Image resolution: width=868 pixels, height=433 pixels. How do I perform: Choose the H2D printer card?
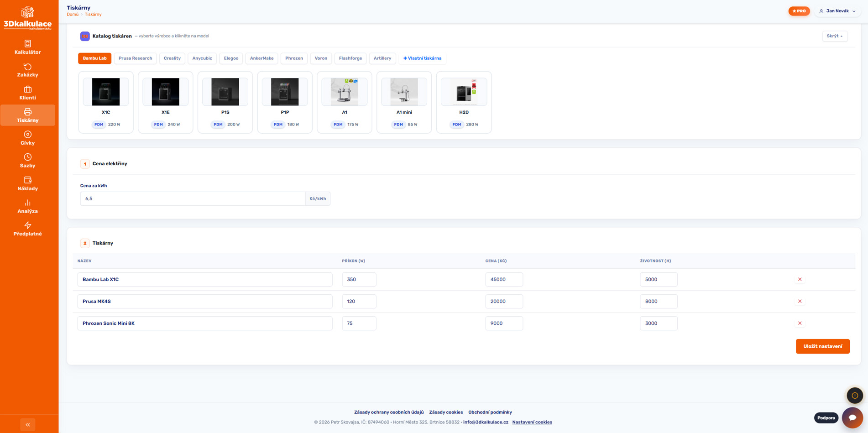[464, 102]
